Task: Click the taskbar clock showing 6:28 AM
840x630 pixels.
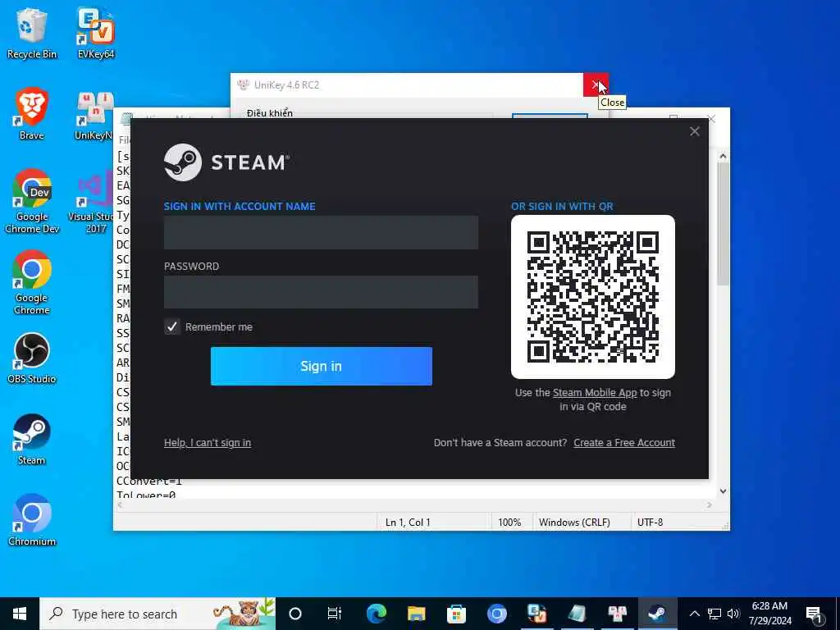Action: tap(769, 614)
